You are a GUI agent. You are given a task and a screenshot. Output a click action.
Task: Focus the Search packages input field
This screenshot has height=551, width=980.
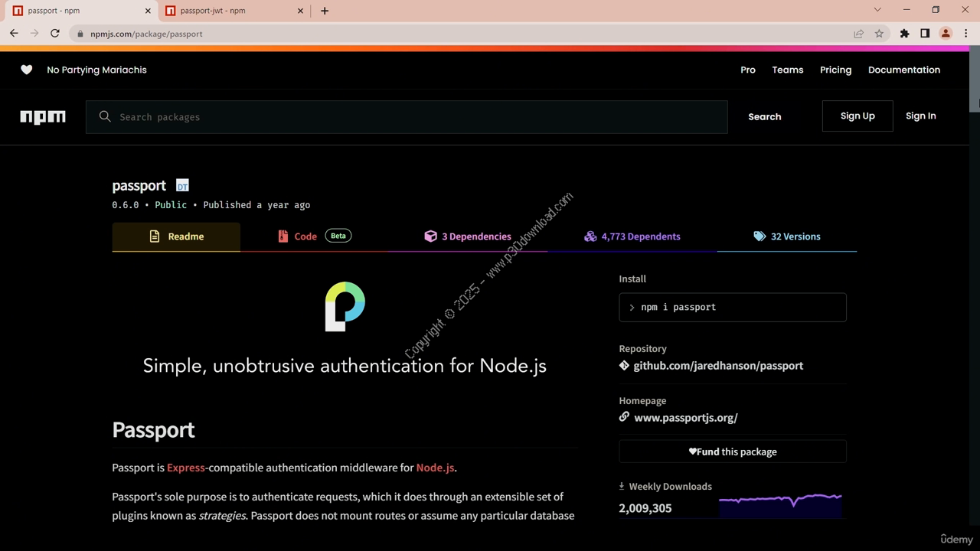(407, 117)
